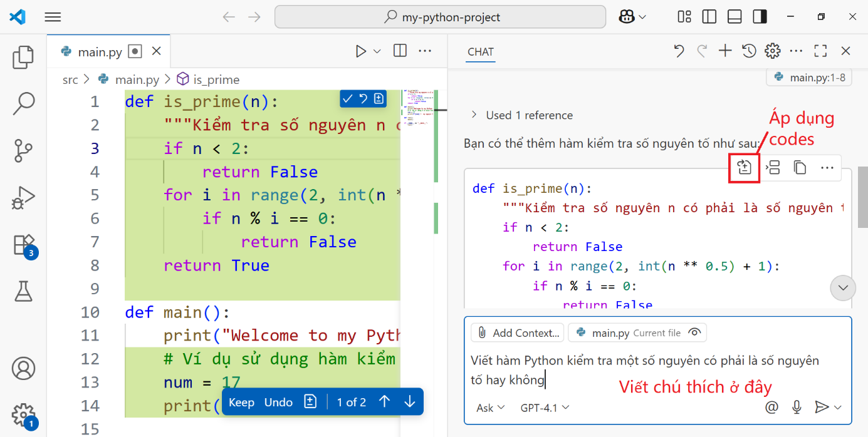The image size is (868, 437).
Task: Open the Testing flask view
Action: click(x=23, y=290)
